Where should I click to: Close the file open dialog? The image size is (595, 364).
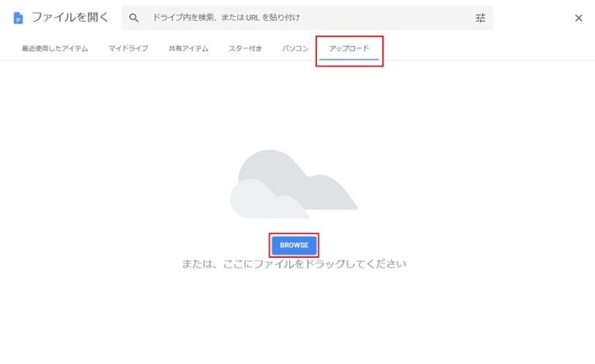578,18
